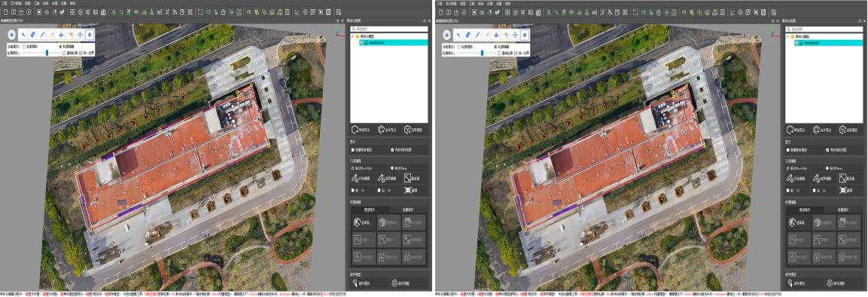Click the new blank document icon in left window's top toolbar
This screenshot has height=297, width=868.
click(5, 11)
